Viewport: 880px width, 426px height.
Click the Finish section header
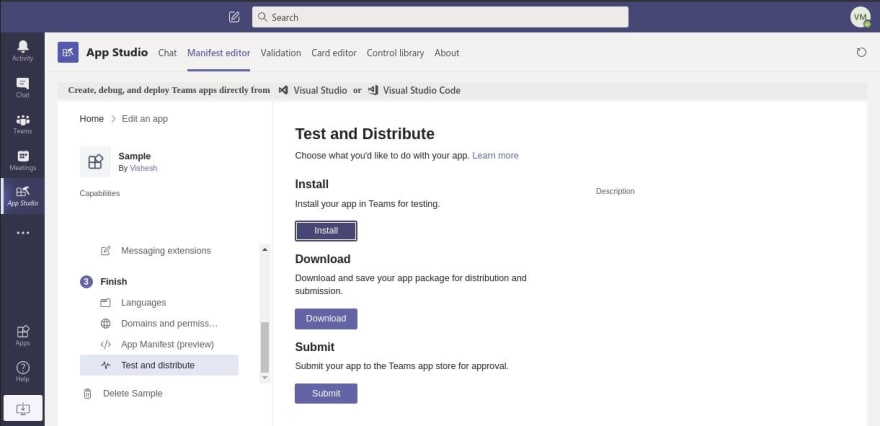(114, 282)
